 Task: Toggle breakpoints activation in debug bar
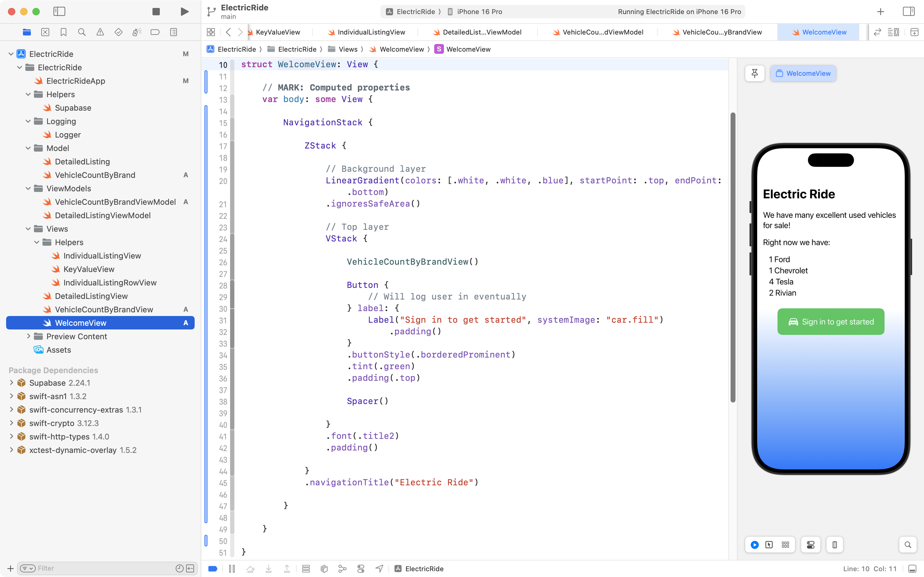coord(213,569)
